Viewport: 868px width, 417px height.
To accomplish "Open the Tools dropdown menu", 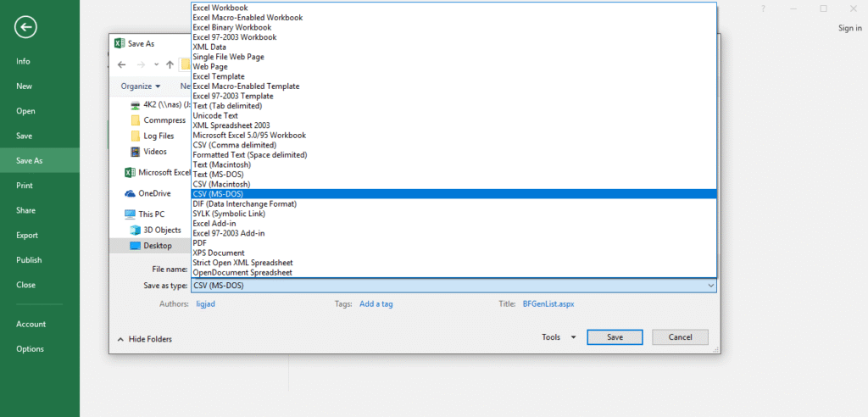I will 559,337.
